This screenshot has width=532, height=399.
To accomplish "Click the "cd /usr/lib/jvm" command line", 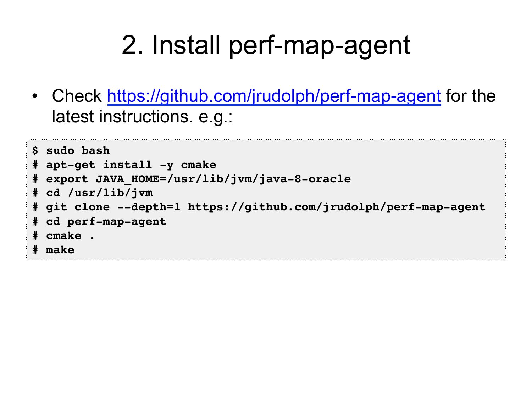I will click(99, 193).
